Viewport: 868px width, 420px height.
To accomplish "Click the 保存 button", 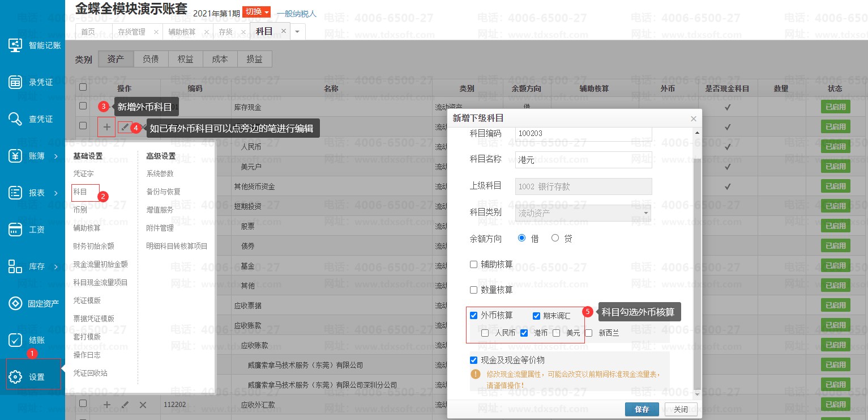I will (x=642, y=409).
